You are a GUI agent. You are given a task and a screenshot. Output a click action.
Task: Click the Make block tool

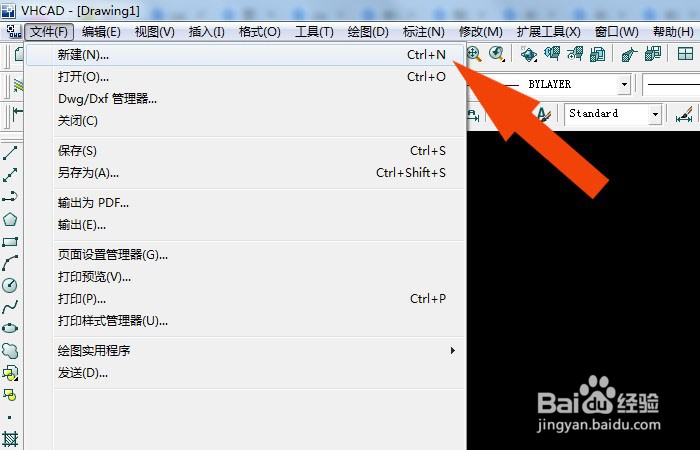(10, 395)
